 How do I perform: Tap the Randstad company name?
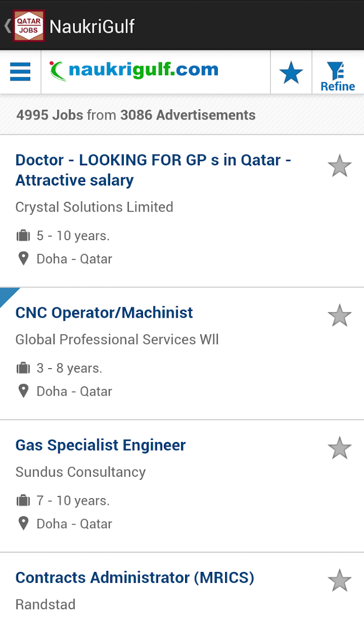coord(45,604)
